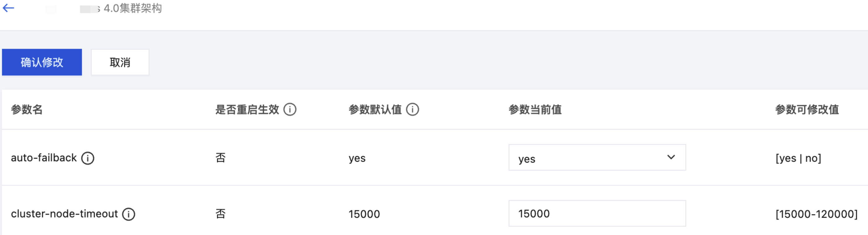The image size is (868, 235).
Task: Click the [yes | no] allowed values text
Action: click(x=798, y=158)
